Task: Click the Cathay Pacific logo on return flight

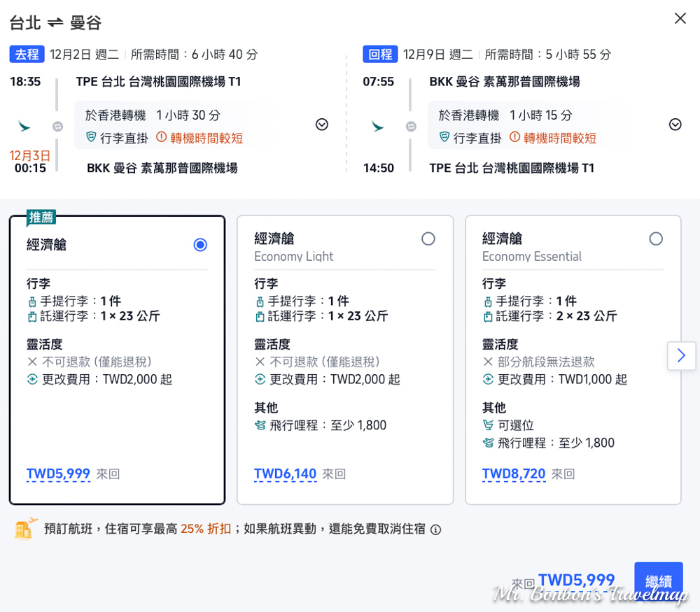Action: 378,126
